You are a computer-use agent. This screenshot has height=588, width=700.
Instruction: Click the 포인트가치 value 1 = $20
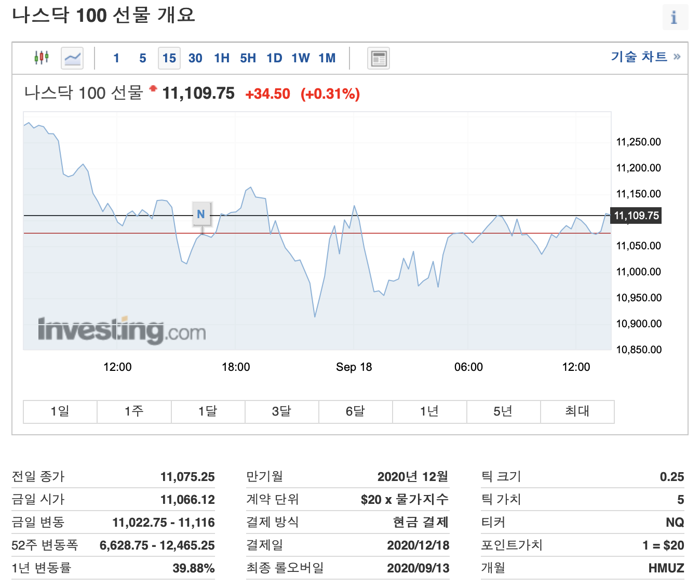(x=663, y=545)
